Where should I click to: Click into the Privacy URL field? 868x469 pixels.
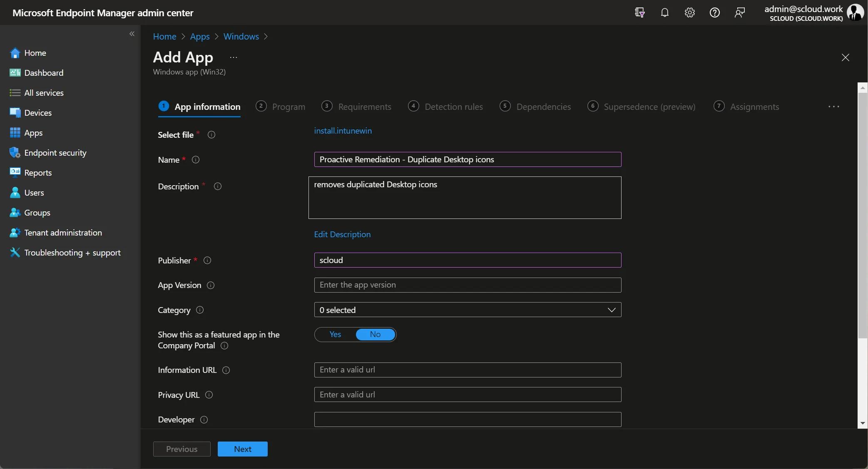pyautogui.click(x=468, y=395)
